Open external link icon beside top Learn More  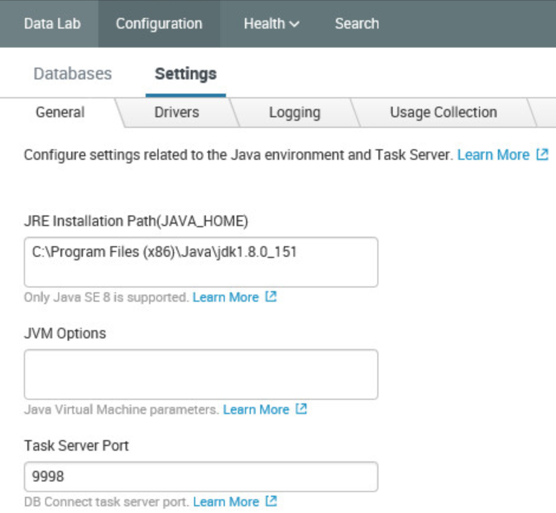[x=543, y=154]
